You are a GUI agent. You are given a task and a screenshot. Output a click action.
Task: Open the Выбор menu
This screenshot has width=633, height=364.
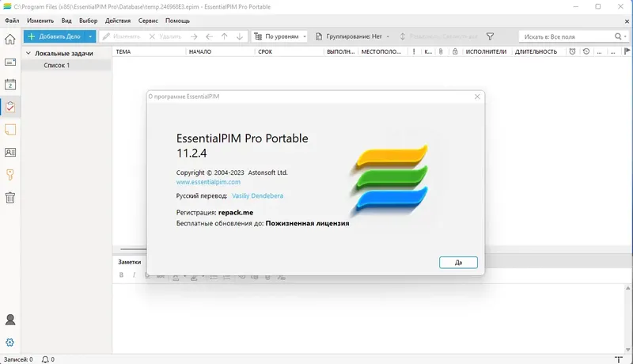(89, 21)
